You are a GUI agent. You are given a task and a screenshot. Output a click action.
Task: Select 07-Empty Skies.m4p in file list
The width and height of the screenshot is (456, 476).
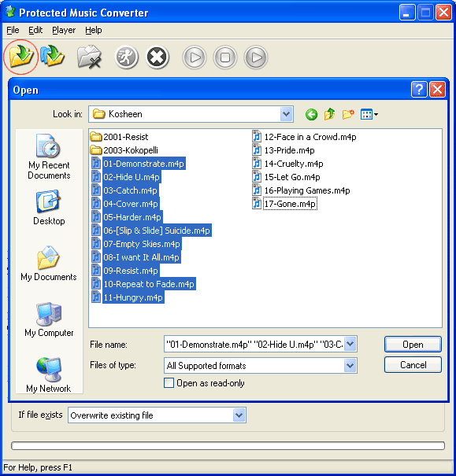pyautogui.click(x=136, y=244)
